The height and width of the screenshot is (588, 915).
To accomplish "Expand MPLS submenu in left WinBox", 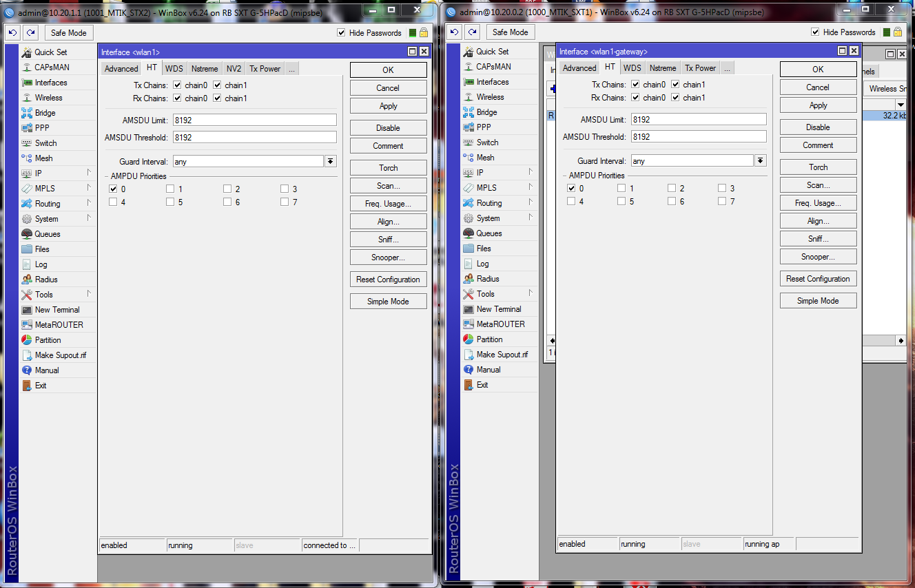I will tap(89, 188).
